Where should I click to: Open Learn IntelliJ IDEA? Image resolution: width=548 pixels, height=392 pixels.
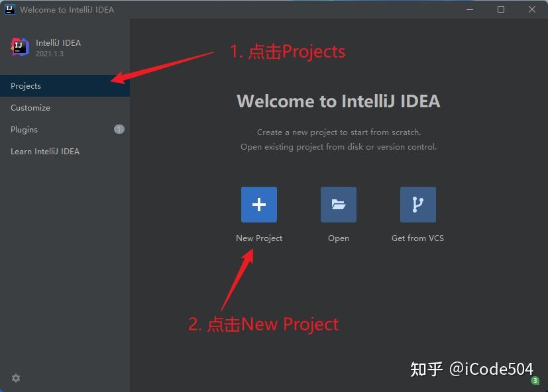tap(45, 151)
